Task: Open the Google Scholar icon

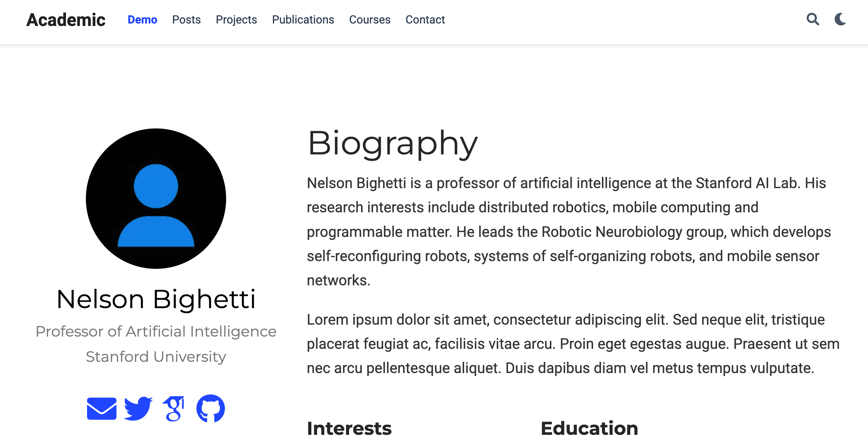Action: pos(174,409)
